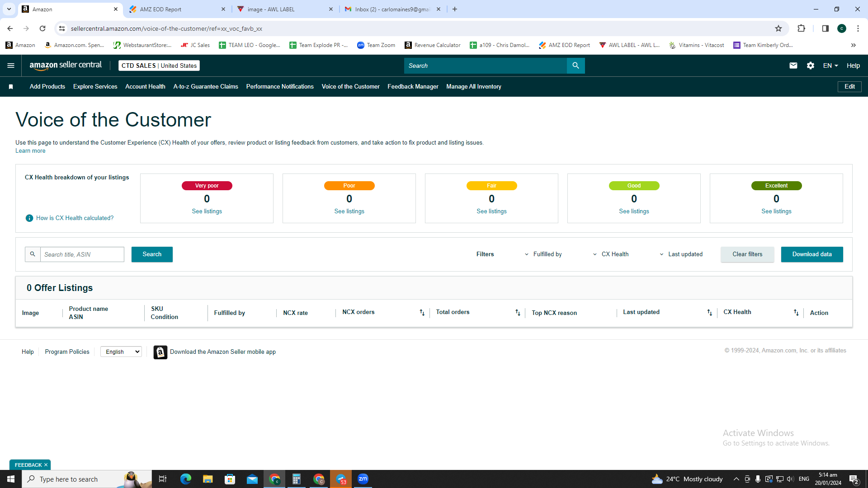Open the English footer language select
This screenshot has width=868, height=488.
[x=121, y=352]
